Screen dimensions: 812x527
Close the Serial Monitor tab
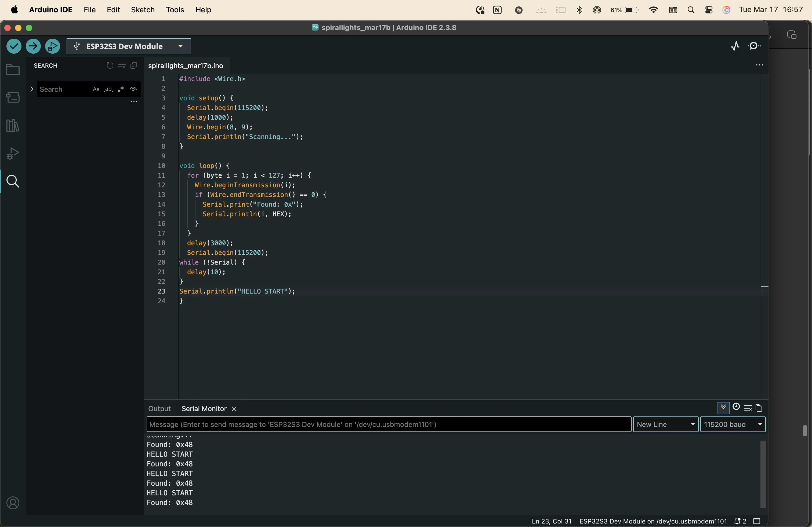pos(234,409)
